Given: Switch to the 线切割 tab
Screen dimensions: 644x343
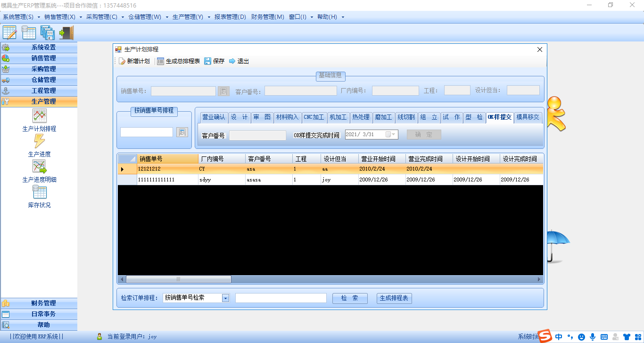Looking at the screenshot, I should (406, 117).
